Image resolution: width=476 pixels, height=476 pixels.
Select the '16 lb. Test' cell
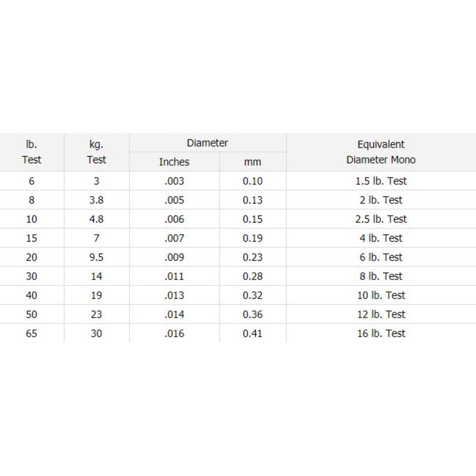[x=381, y=333]
